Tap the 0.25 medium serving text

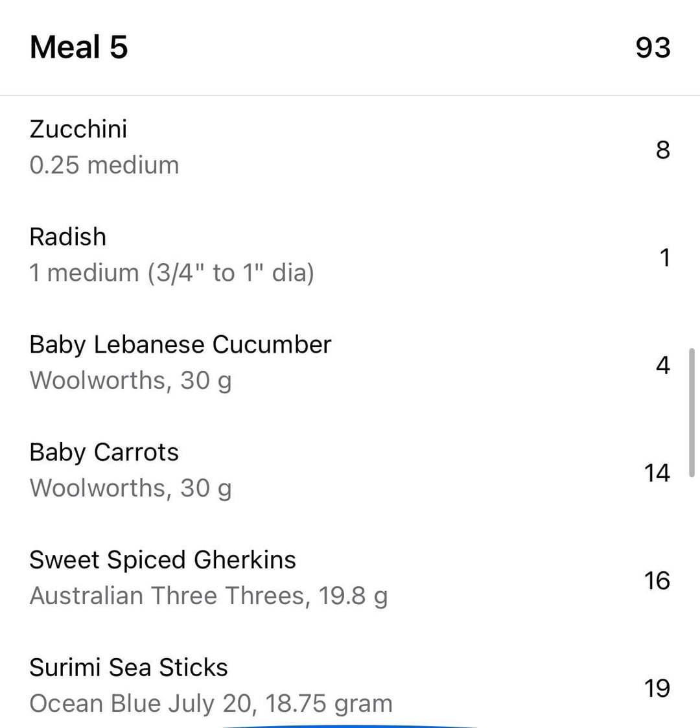click(104, 165)
